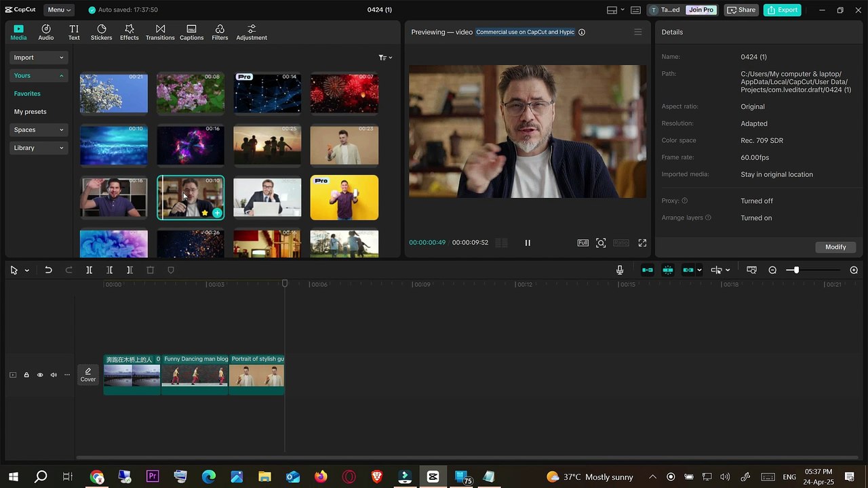Add the previewed clip with plus icon
The image size is (868, 488).
point(217,213)
